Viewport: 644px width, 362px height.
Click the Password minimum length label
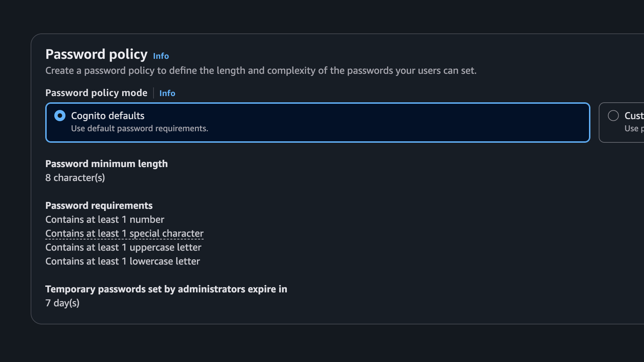pyautogui.click(x=107, y=164)
